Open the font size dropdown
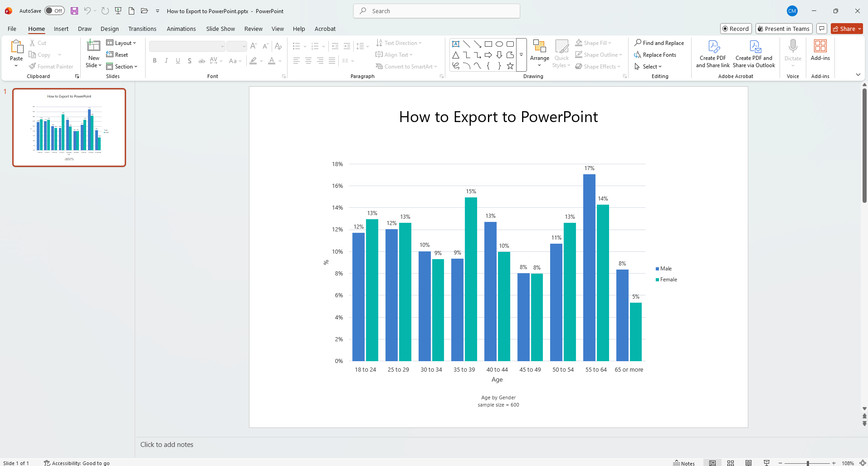Screen dimensions: 868x466 [243, 46]
